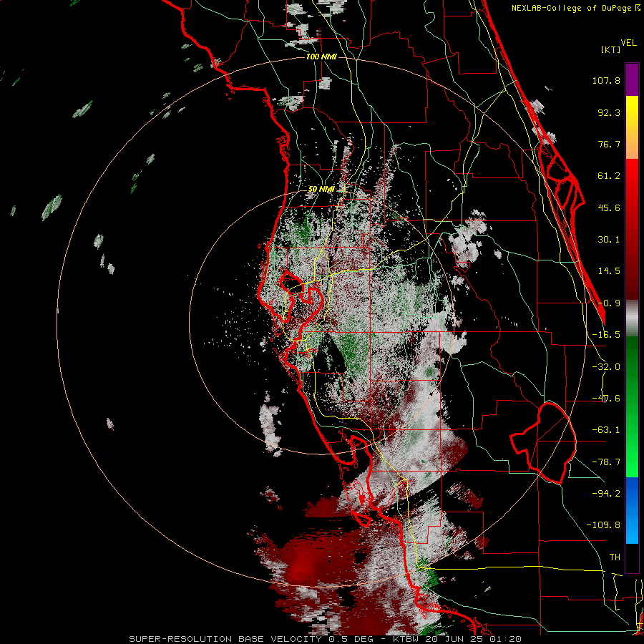Click the TH range-folded legend label
The image size is (644, 644).
[615, 557]
